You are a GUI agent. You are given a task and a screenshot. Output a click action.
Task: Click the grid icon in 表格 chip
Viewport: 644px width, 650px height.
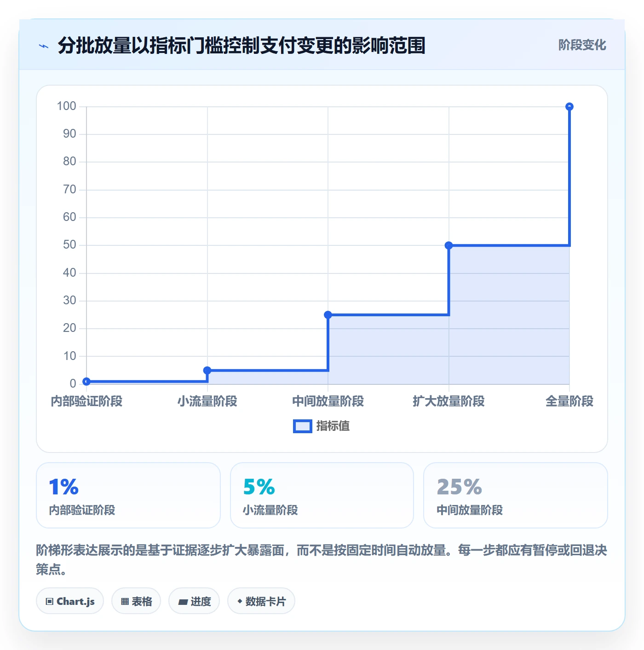(125, 602)
